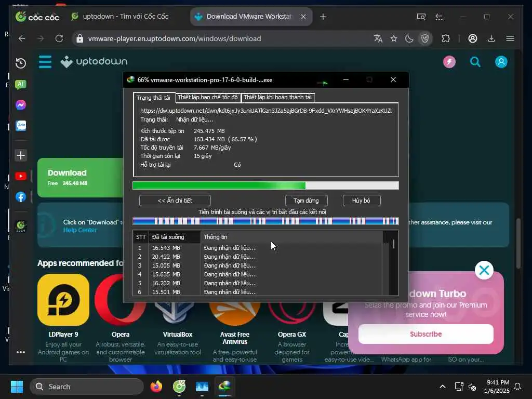Open the Uptodown search icon
The image size is (532, 399).
[x=475, y=62]
